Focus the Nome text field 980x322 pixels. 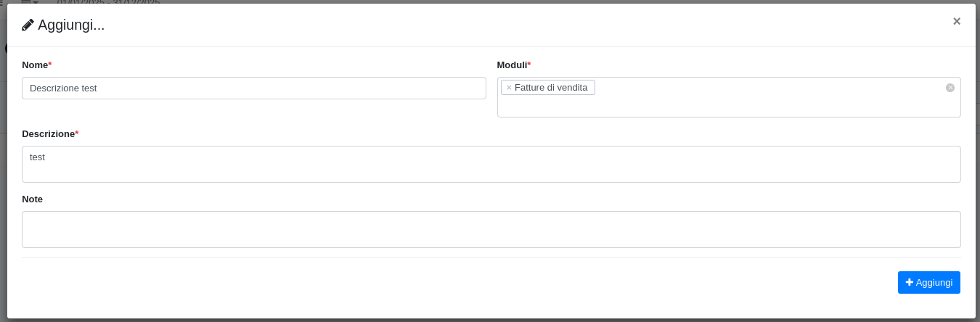point(253,88)
